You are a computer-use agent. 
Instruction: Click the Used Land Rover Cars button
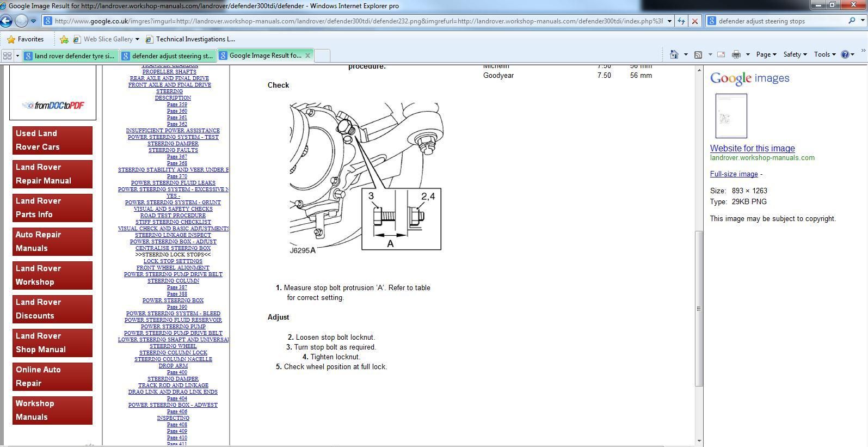(52, 140)
